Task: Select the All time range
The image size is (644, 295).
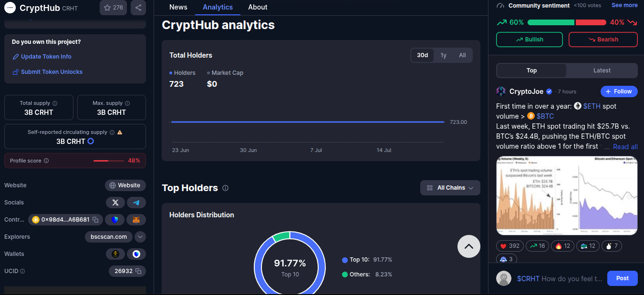Action: [462, 55]
